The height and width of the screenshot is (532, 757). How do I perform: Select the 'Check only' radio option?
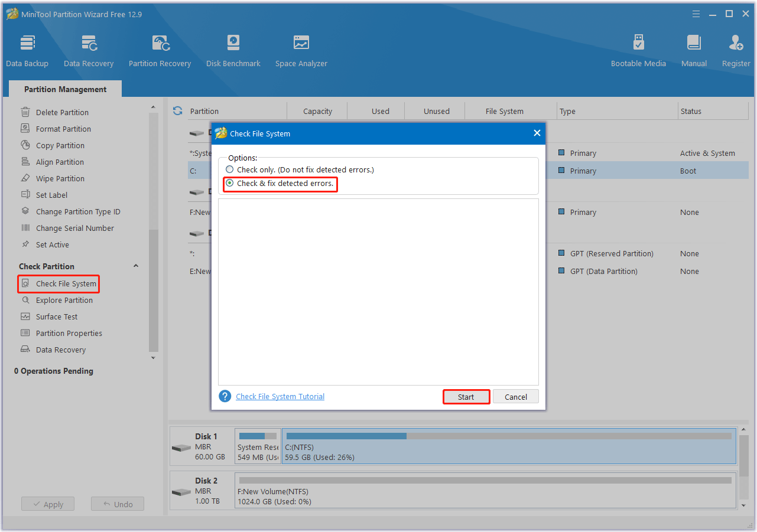[230, 169]
